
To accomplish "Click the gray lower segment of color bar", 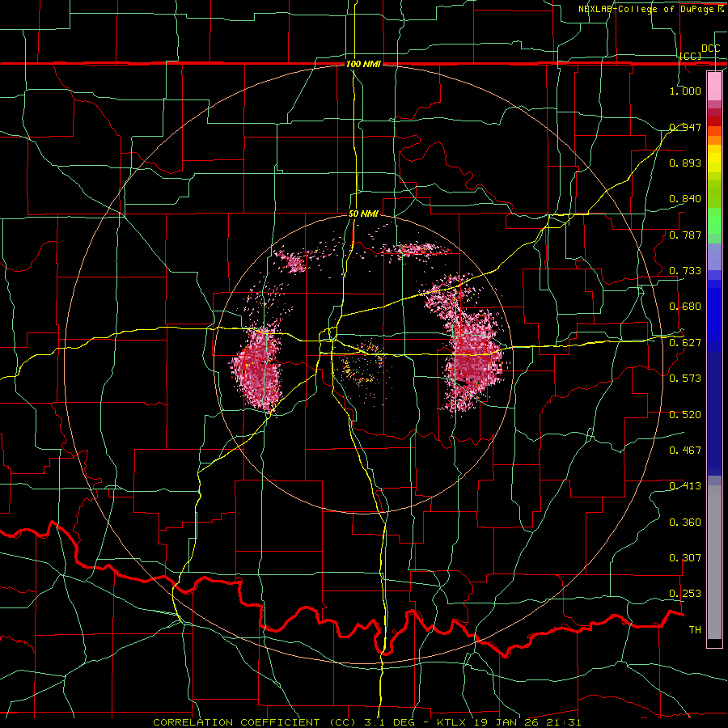I will pyautogui.click(x=714, y=562).
